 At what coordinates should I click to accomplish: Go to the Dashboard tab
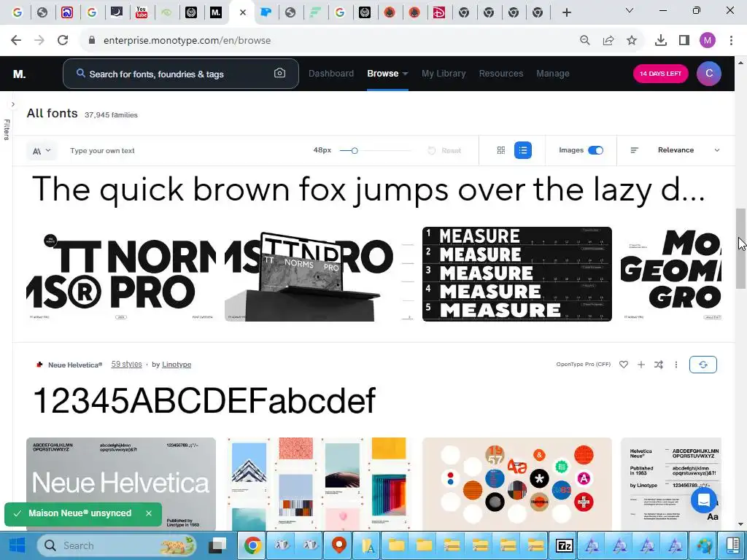(331, 74)
